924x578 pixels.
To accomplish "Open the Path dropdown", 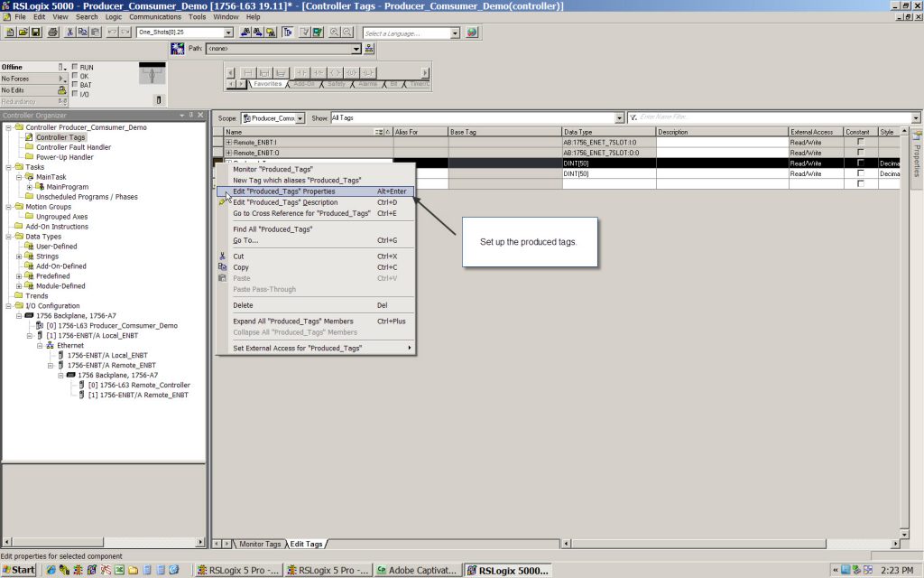I will pos(356,49).
